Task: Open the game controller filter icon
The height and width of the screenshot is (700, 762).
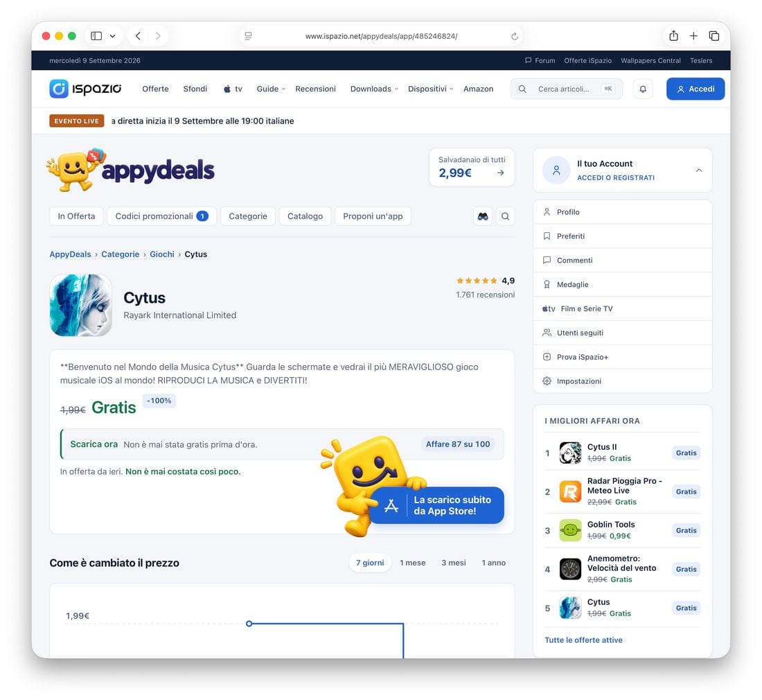Action: tap(483, 216)
